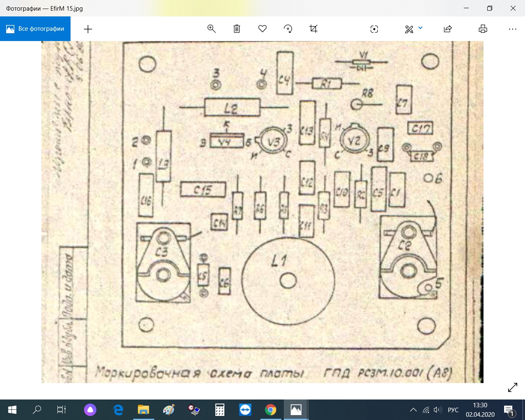Enter fullscreen with diagonal arrows icon
This screenshot has height=420, width=525.
coord(513,387)
